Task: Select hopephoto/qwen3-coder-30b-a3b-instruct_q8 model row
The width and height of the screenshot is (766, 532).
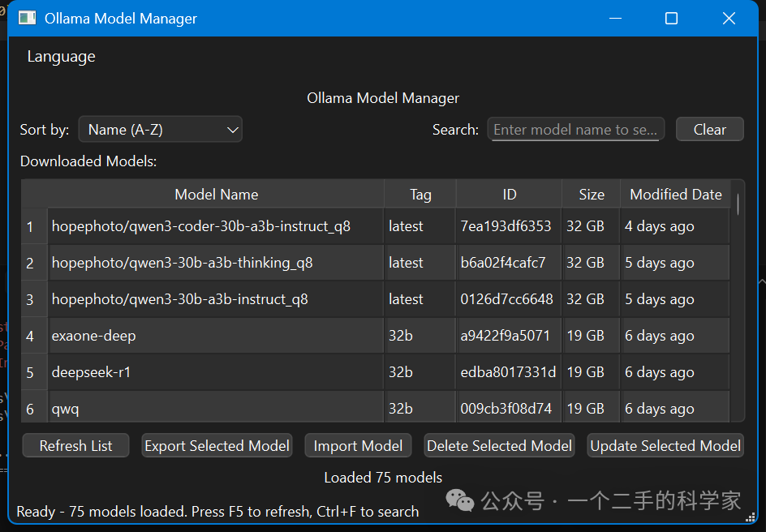Action: (x=375, y=226)
